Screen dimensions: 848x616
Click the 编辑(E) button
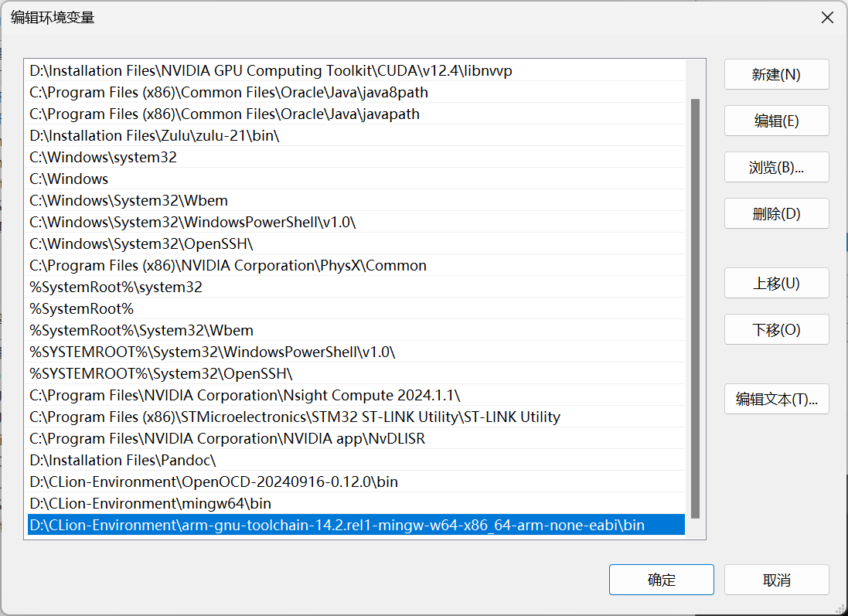point(776,121)
